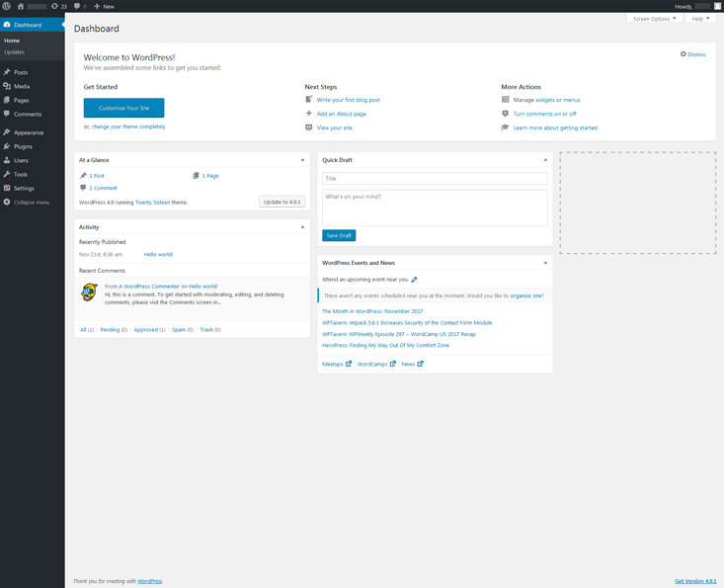Focus the What's on your mind textarea
Screen dimensions: 724x588
tap(435, 208)
